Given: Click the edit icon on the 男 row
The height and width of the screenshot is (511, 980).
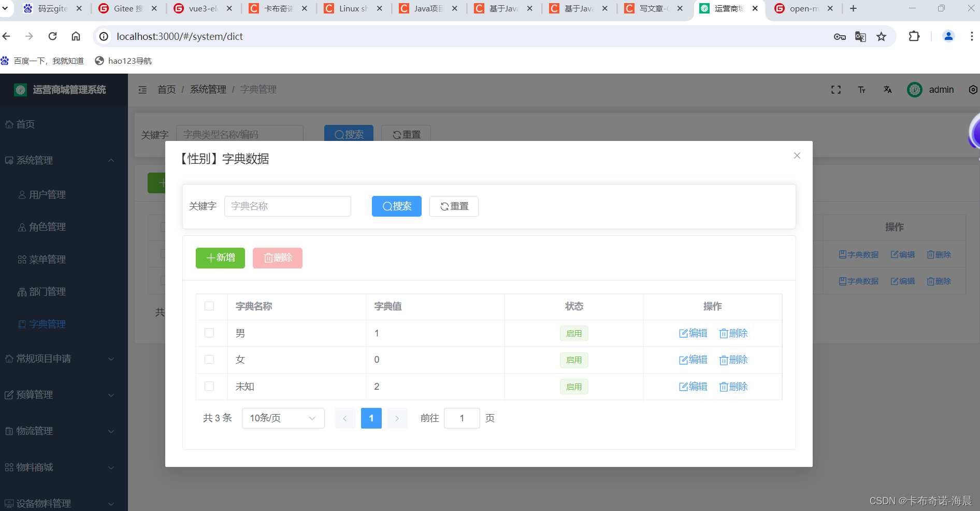Looking at the screenshot, I should (x=693, y=333).
